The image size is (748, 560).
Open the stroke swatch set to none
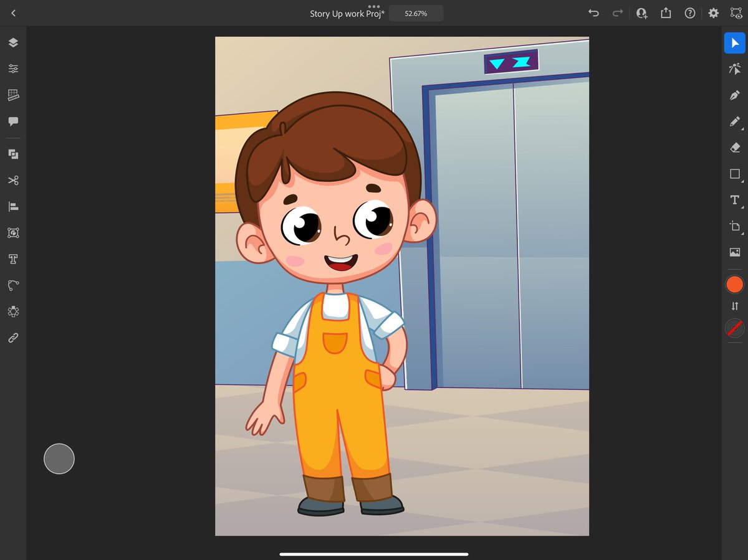click(x=735, y=328)
